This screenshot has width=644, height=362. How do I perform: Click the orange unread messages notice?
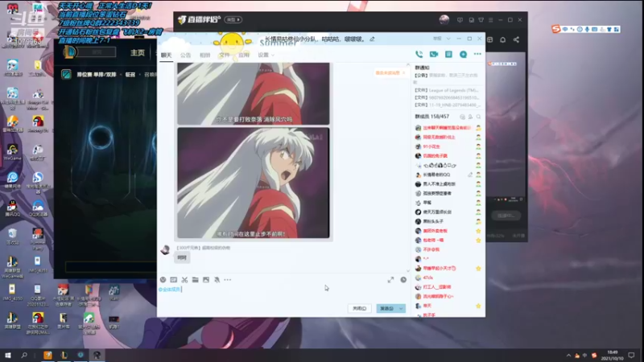(387, 73)
